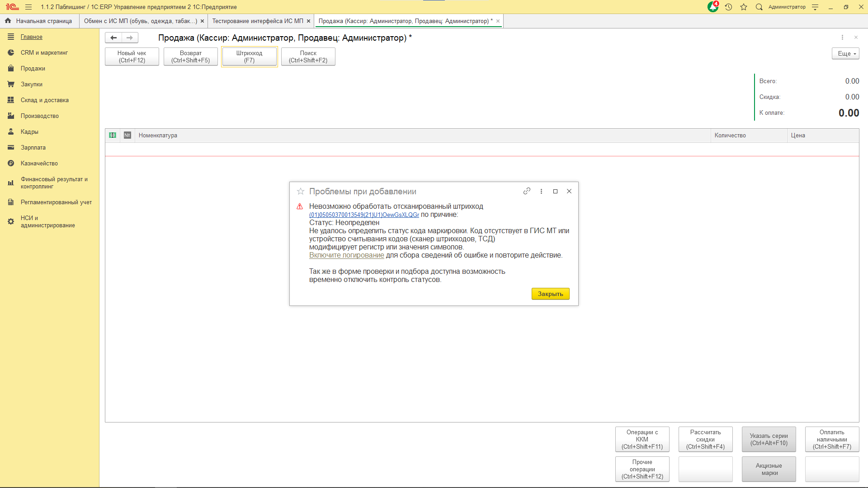This screenshot has width=868, height=488.
Task: Click Оплатить наличными button
Action: tap(832, 439)
